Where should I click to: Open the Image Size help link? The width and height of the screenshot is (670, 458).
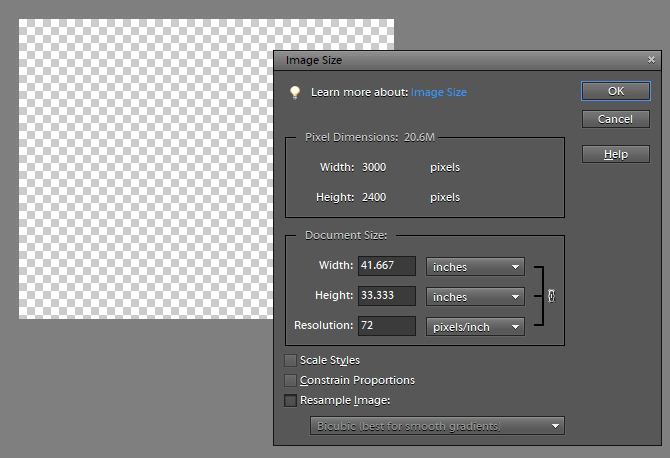point(439,92)
